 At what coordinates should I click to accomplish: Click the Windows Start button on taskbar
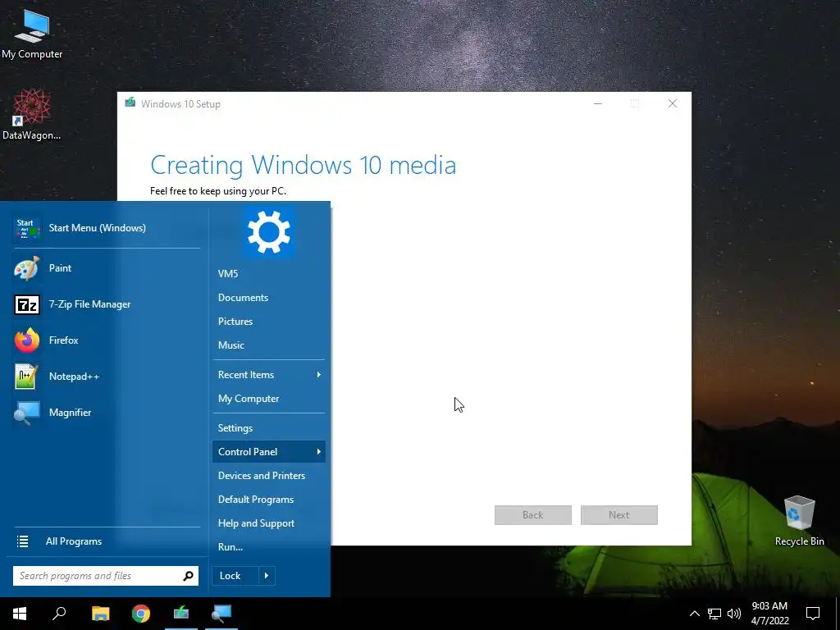tap(20, 614)
